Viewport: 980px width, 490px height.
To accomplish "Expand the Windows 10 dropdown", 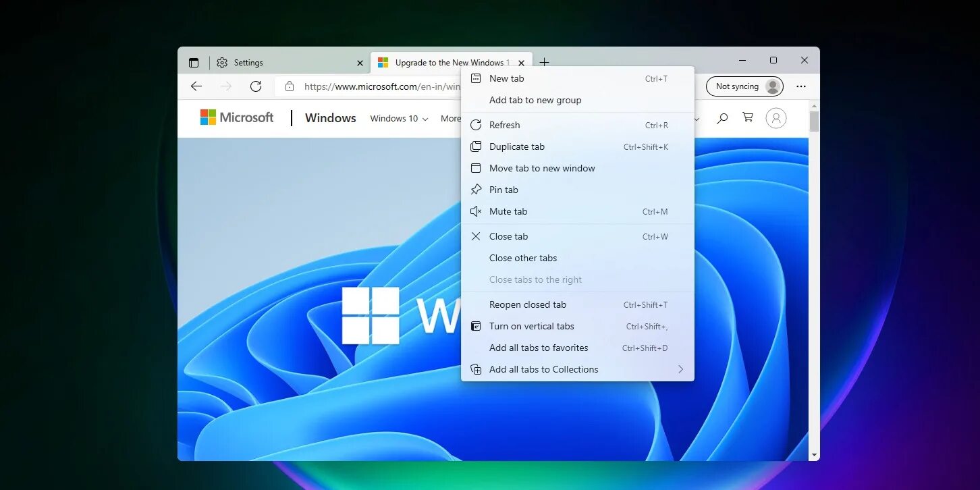I will (x=399, y=119).
